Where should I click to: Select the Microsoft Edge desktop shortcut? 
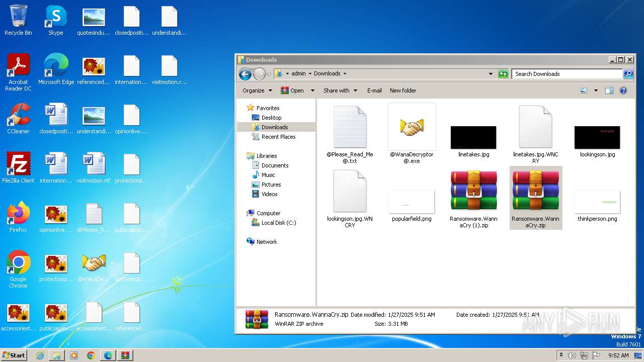tap(56, 69)
